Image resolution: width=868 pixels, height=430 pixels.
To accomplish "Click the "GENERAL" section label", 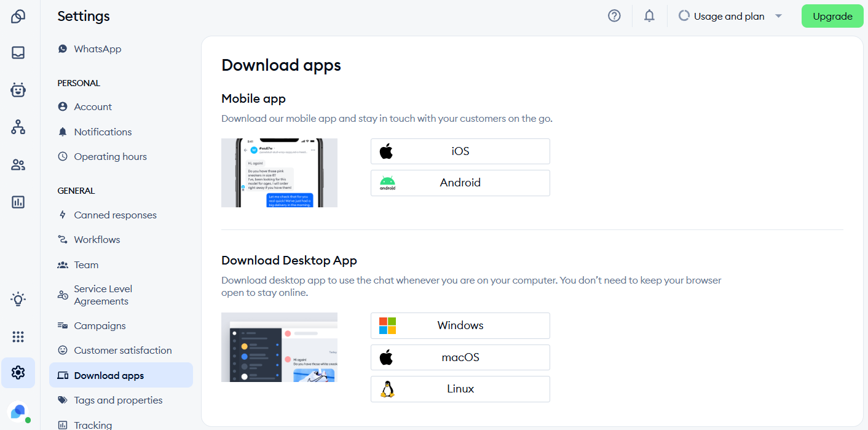I will pyautogui.click(x=76, y=191).
